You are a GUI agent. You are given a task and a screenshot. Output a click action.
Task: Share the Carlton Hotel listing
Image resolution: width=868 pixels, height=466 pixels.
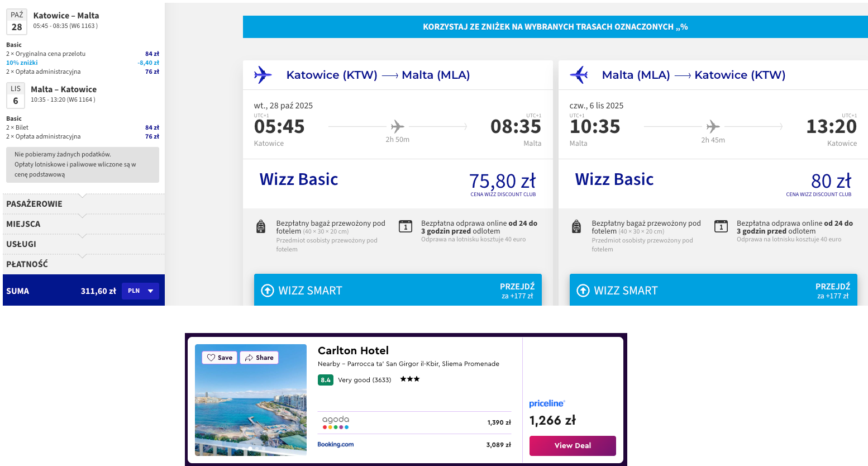(259, 358)
